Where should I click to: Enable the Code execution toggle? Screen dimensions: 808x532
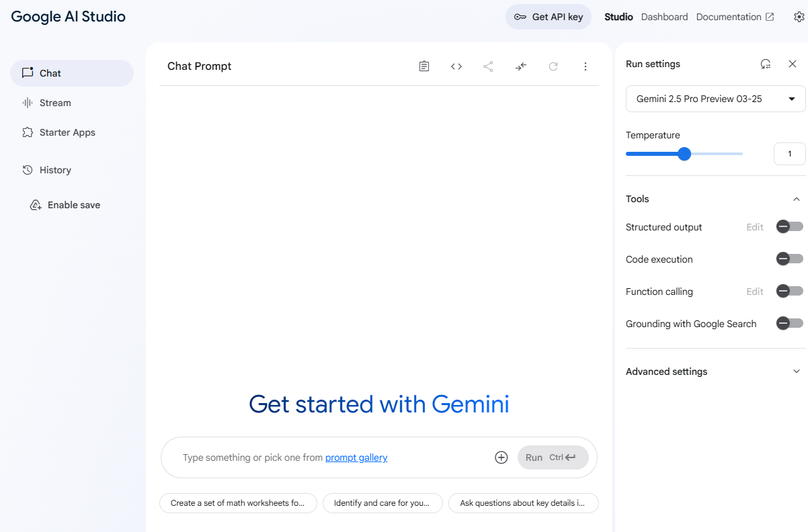(789, 259)
